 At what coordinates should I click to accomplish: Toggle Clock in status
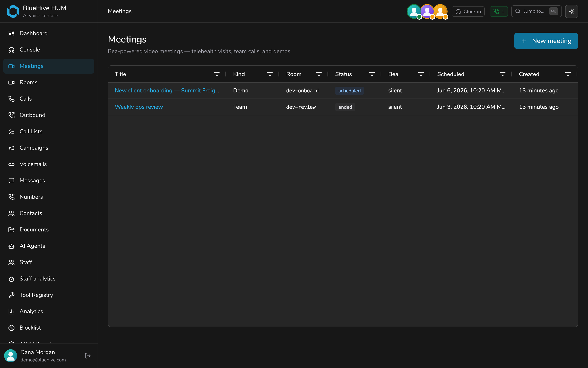[468, 11]
